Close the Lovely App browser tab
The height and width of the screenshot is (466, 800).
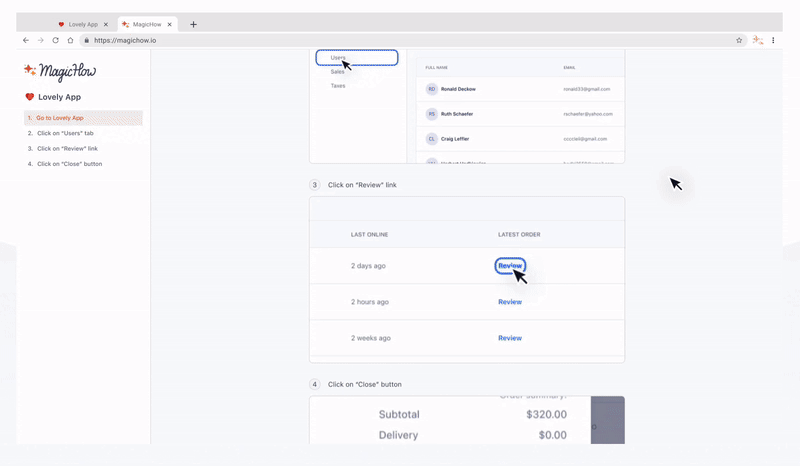tap(106, 24)
